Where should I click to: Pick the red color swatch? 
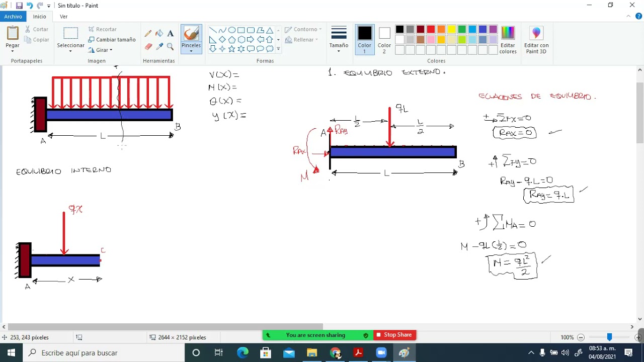(431, 30)
